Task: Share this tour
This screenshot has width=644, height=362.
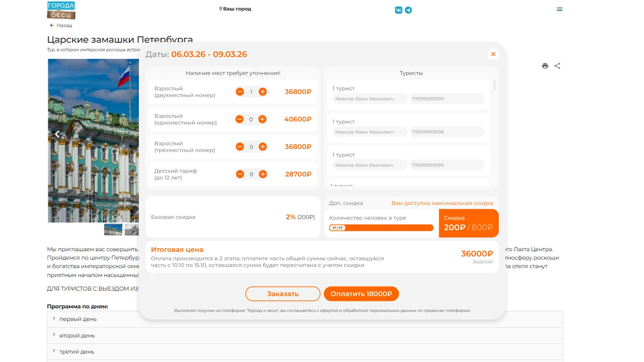Action: click(x=557, y=66)
